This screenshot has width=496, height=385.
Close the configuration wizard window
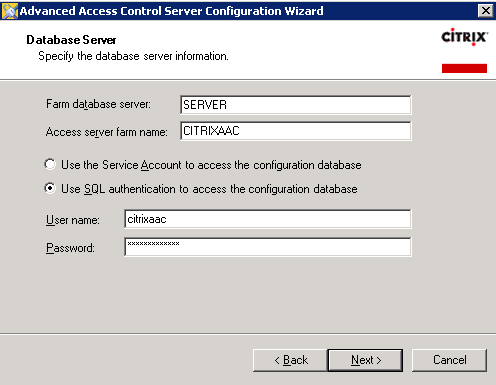point(486,11)
